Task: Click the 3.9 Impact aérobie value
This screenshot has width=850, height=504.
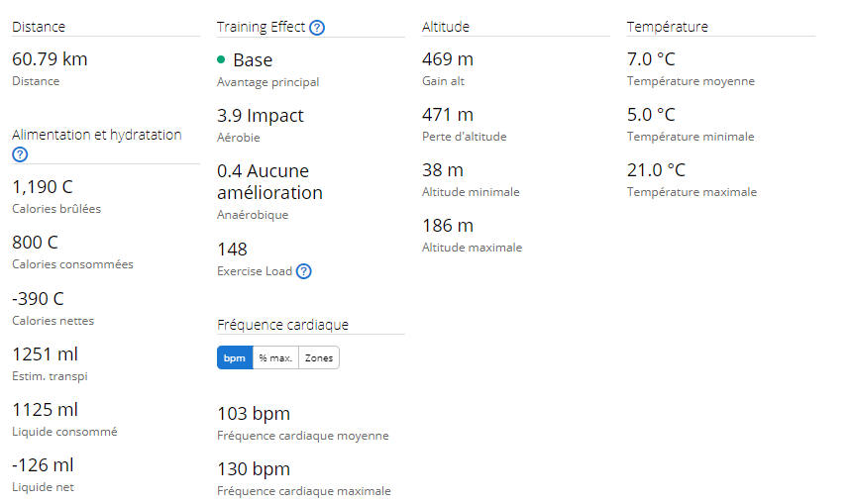Action: click(x=261, y=116)
